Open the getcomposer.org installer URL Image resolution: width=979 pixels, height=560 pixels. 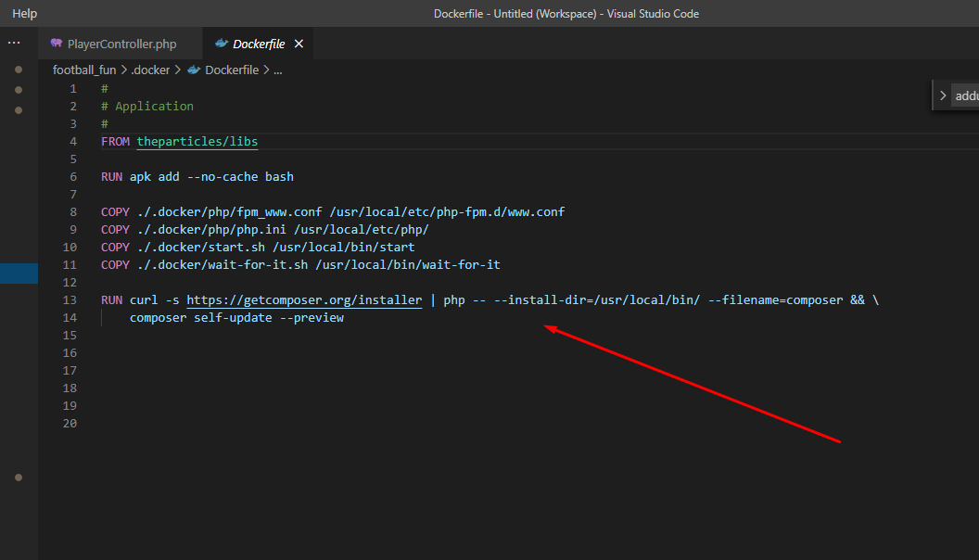(x=304, y=300)
